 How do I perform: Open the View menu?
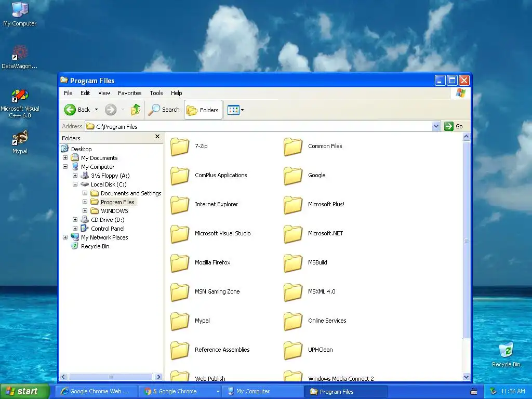(104, 93)
